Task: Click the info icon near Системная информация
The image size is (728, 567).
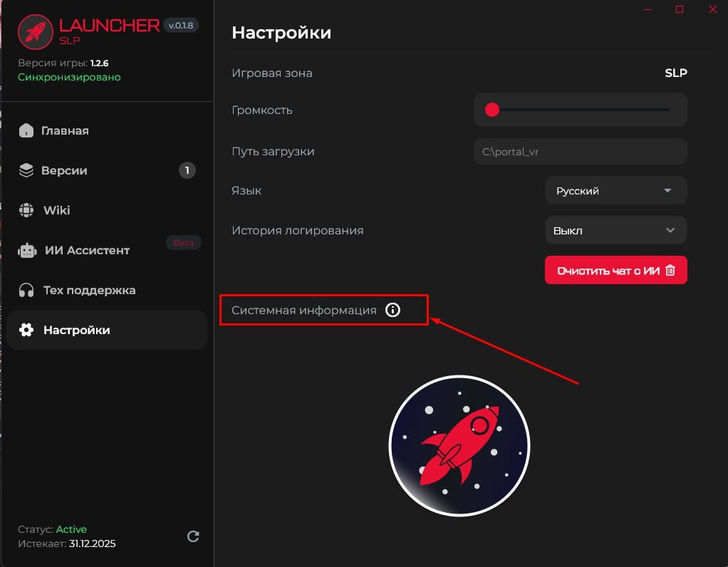Action: tap(392, 310)
